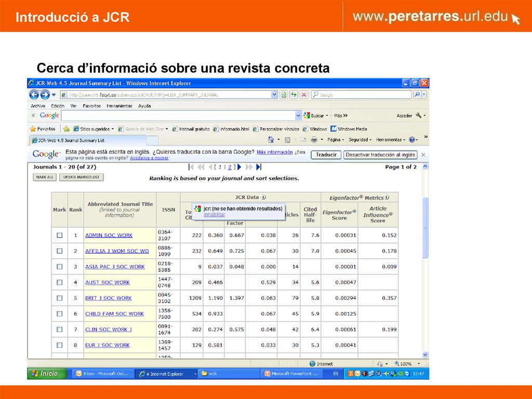Click the Eigenfactor Metrics info icon
532x399 pixels.
tap(387, 197)
